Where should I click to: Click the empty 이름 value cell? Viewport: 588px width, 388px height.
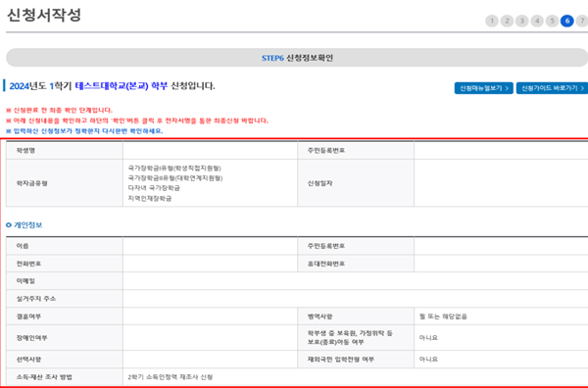pos(210,246)
